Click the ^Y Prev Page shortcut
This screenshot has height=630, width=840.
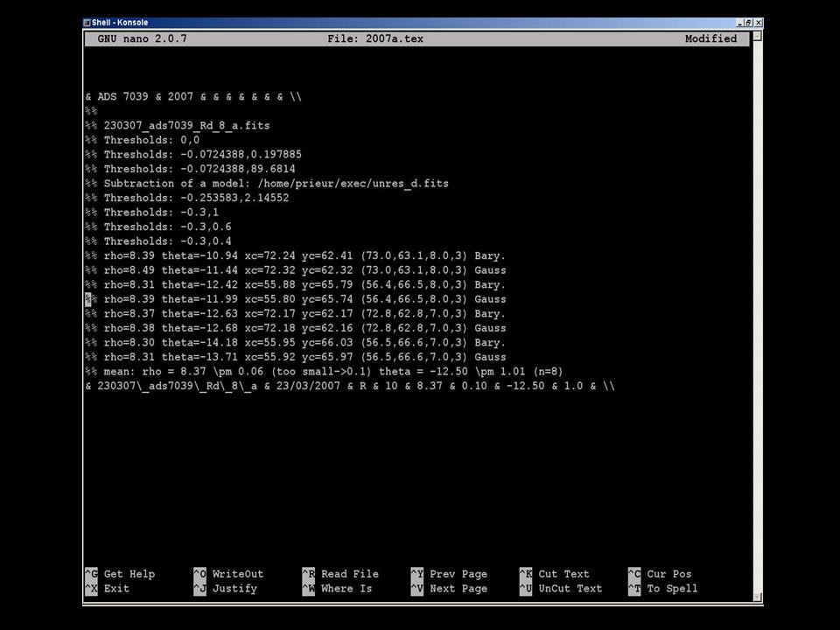tap(449, 574)
